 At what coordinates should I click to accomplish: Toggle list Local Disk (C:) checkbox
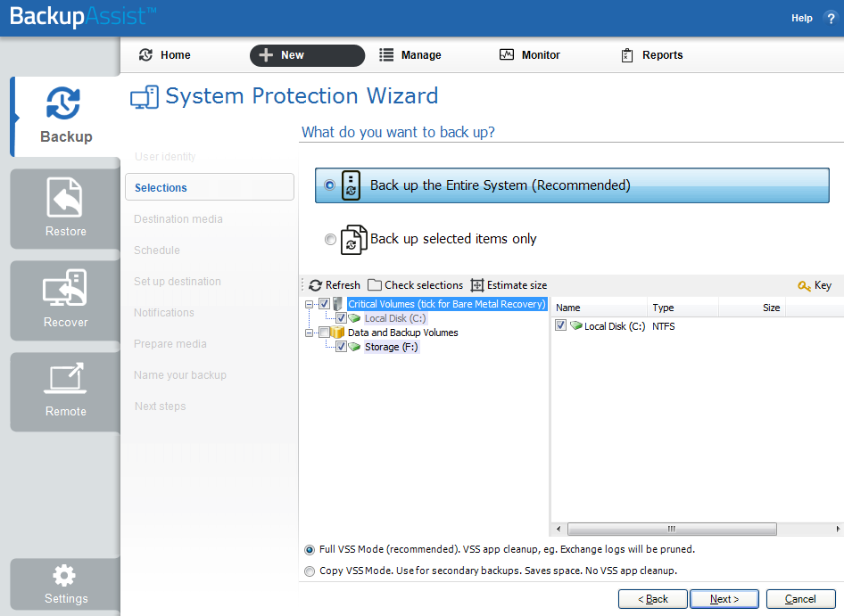tap(561, 325)
